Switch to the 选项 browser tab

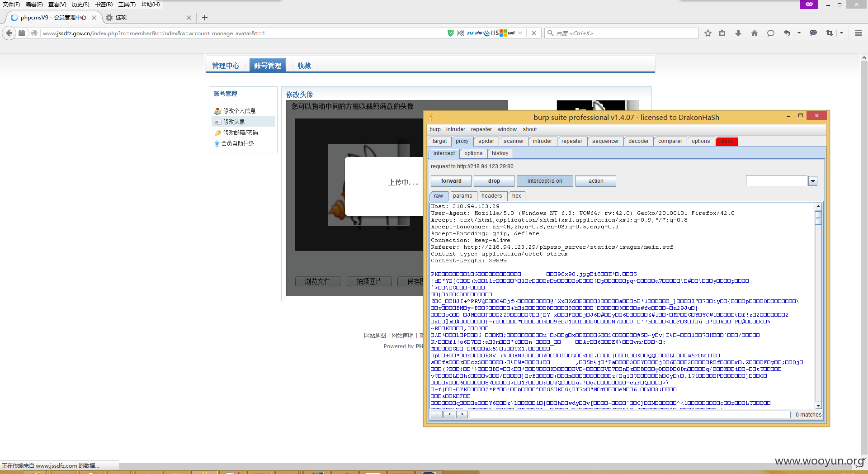point(148,18)
